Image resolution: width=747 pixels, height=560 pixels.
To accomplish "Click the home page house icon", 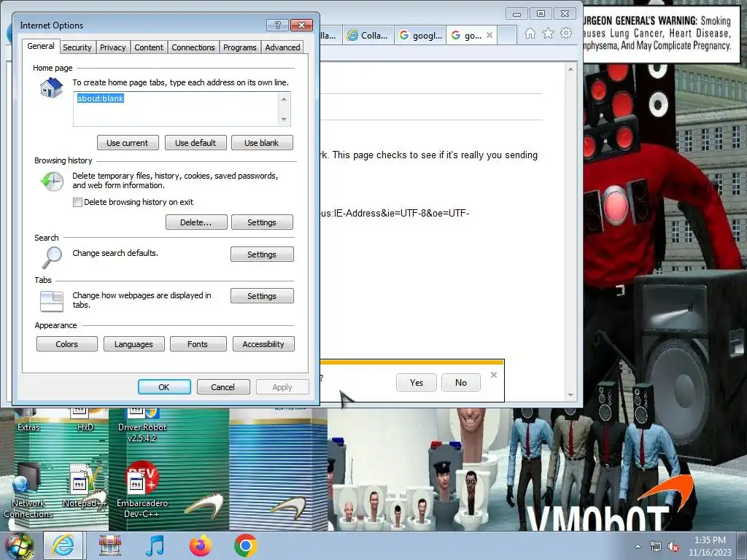I will point(52,88).
